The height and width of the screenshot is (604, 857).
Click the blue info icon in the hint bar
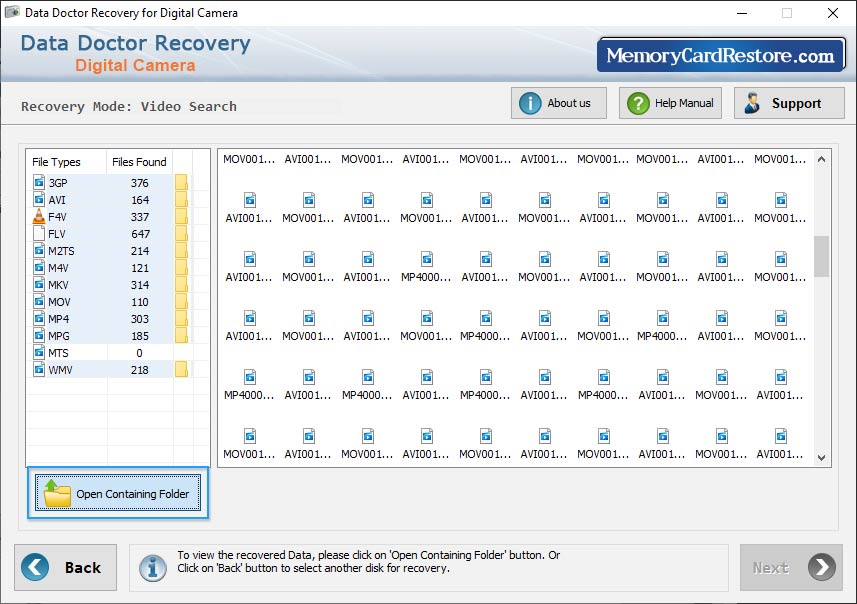(x=152, y=568)
